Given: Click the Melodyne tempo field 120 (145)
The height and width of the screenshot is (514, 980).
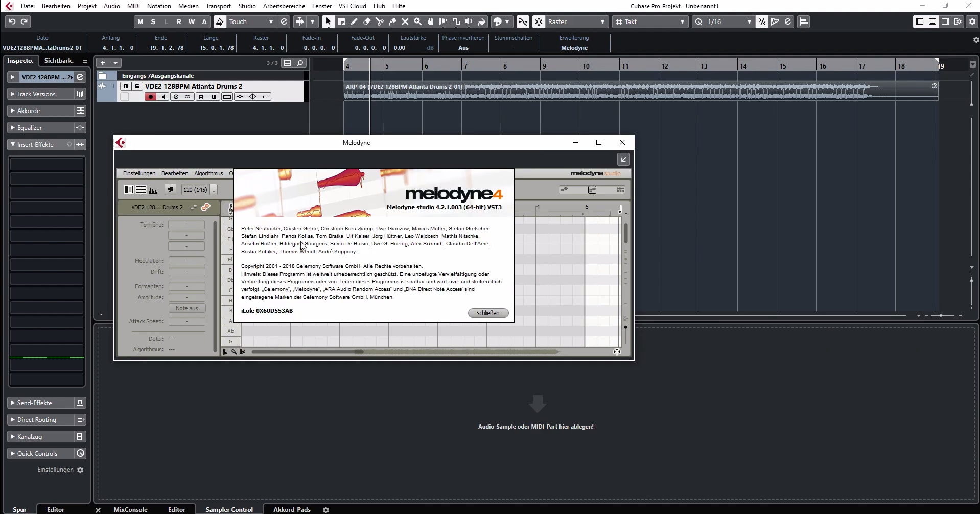Looking at the screenshot, I should coord(195,190).
